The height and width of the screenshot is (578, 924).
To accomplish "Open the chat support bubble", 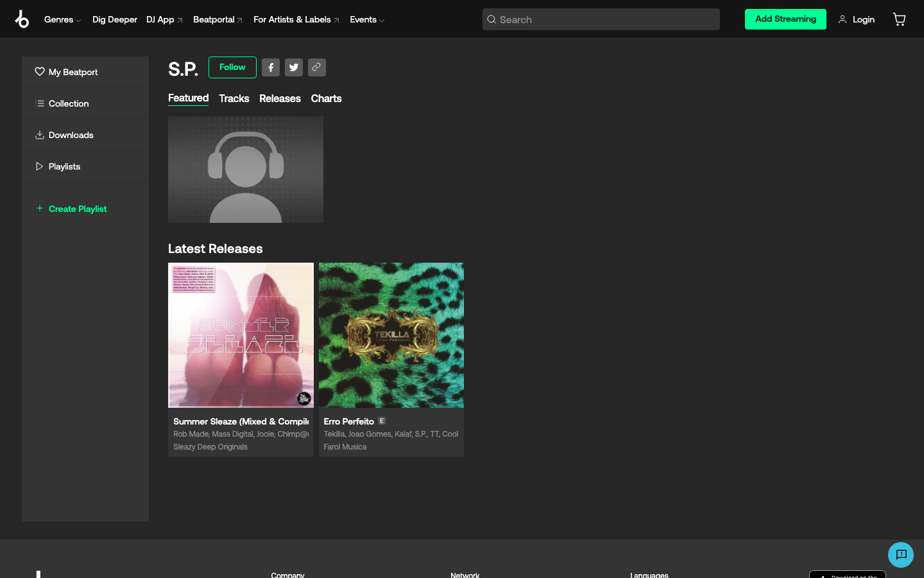I will click(901, 555).
